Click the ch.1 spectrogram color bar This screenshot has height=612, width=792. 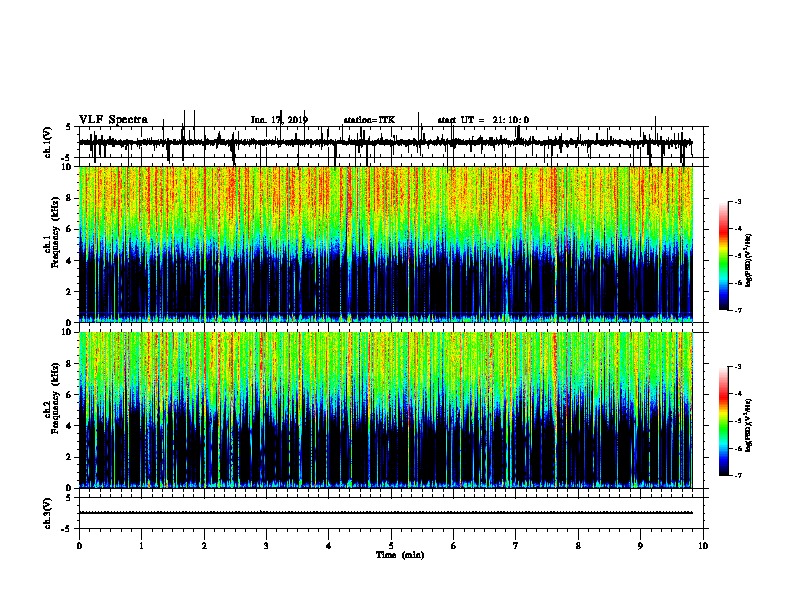724,256
